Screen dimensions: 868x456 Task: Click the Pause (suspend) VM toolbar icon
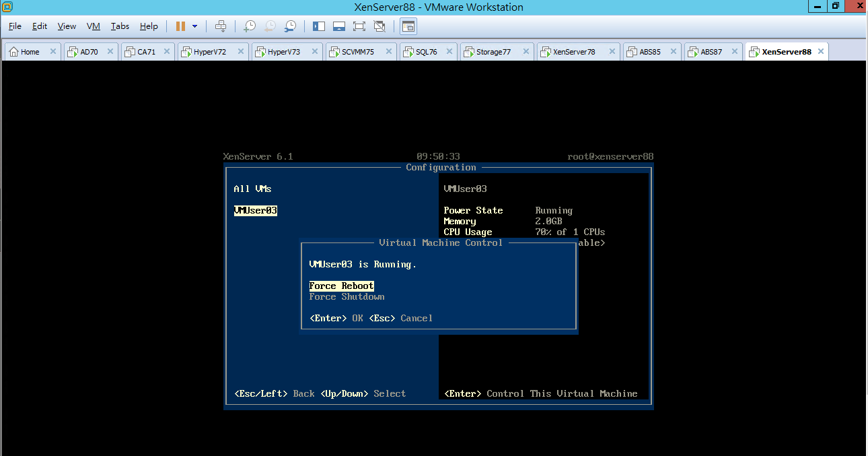pyautogui.click(x=180, y=26)
